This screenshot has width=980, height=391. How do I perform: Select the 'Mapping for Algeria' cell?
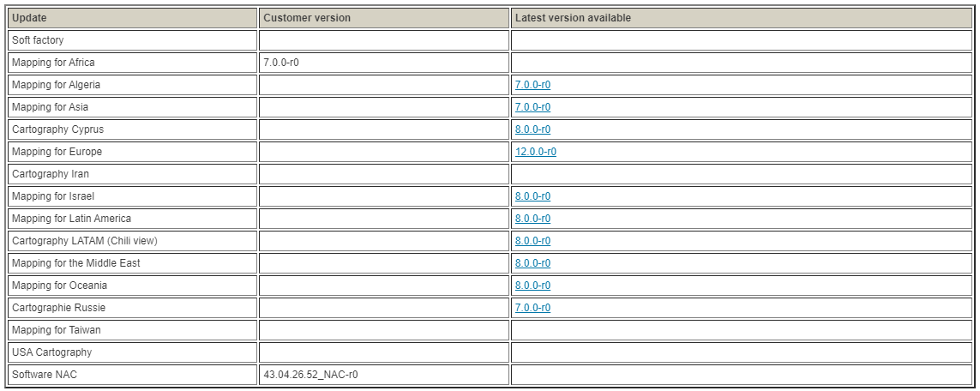[133, 85]
